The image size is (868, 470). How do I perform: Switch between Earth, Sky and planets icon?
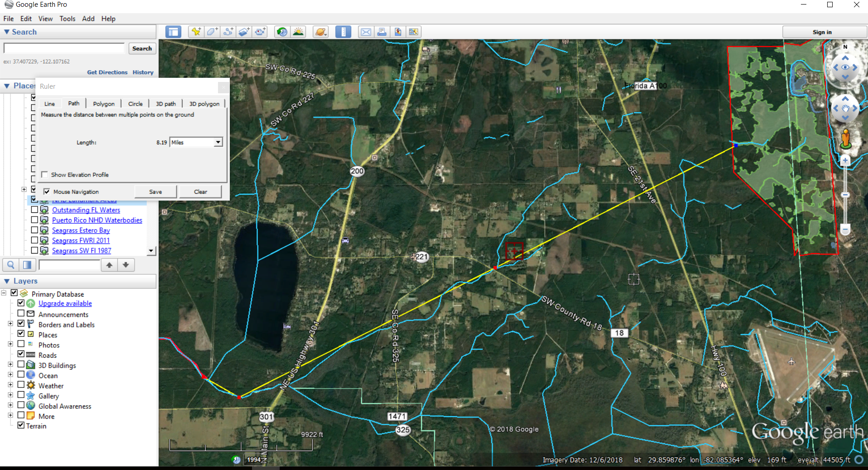tap(320, 32)
